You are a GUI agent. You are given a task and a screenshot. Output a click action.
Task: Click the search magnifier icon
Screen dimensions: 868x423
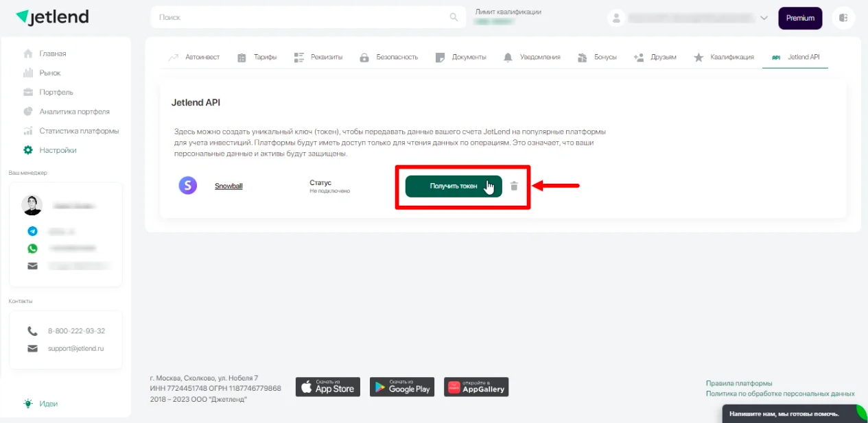click(454, 17)
